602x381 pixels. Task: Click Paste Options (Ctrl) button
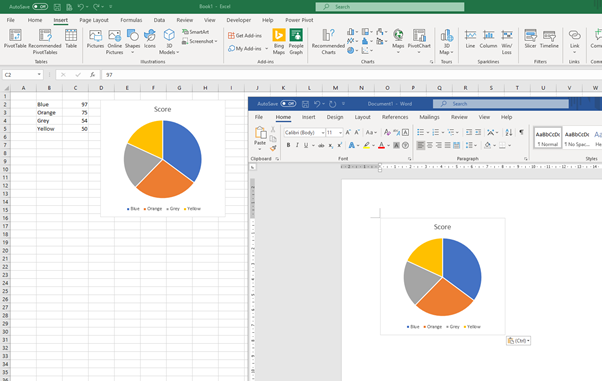point(518,341)
